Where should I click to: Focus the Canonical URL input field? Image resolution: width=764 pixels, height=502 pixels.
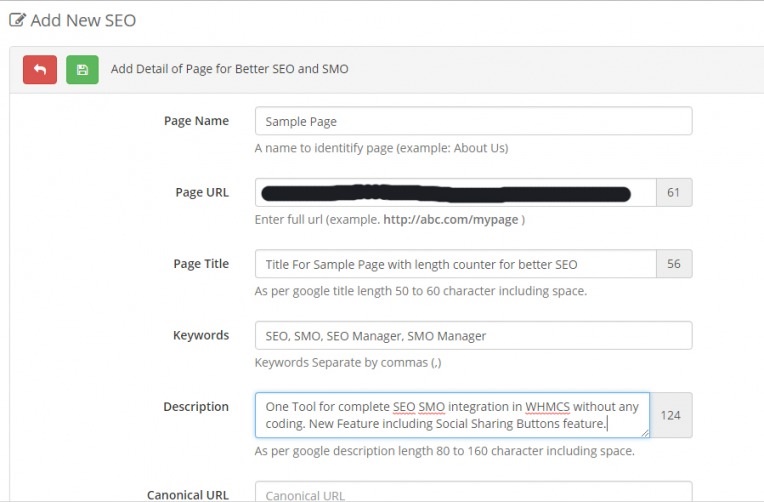(473, 492)
